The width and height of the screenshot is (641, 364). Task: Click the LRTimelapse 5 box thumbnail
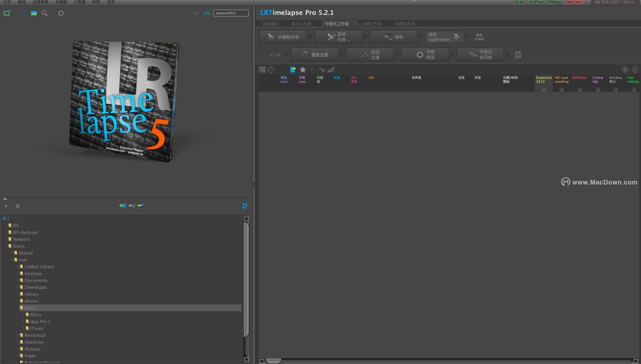point(125,101)
